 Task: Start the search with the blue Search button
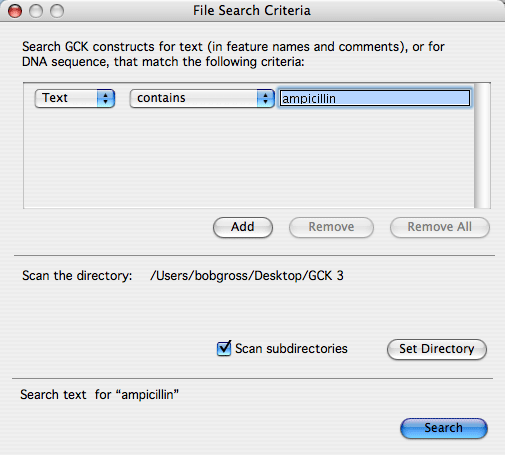tap(444, 428)
